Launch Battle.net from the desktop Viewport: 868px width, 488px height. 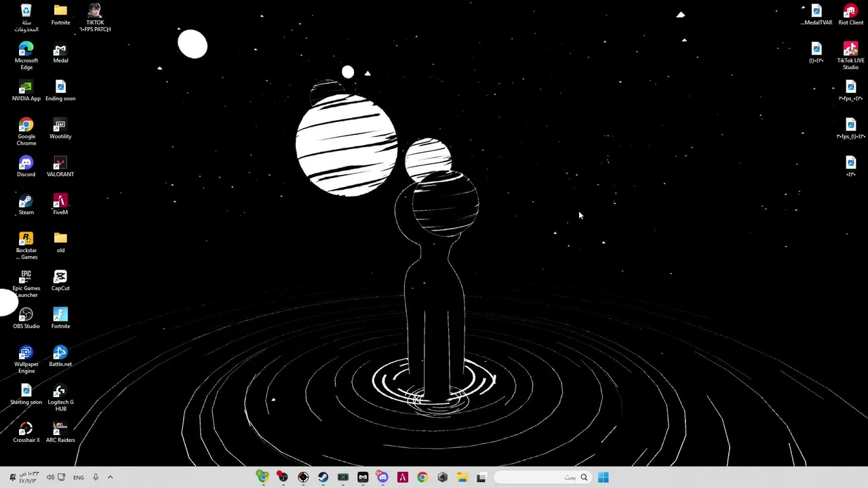tap(60, 357)
